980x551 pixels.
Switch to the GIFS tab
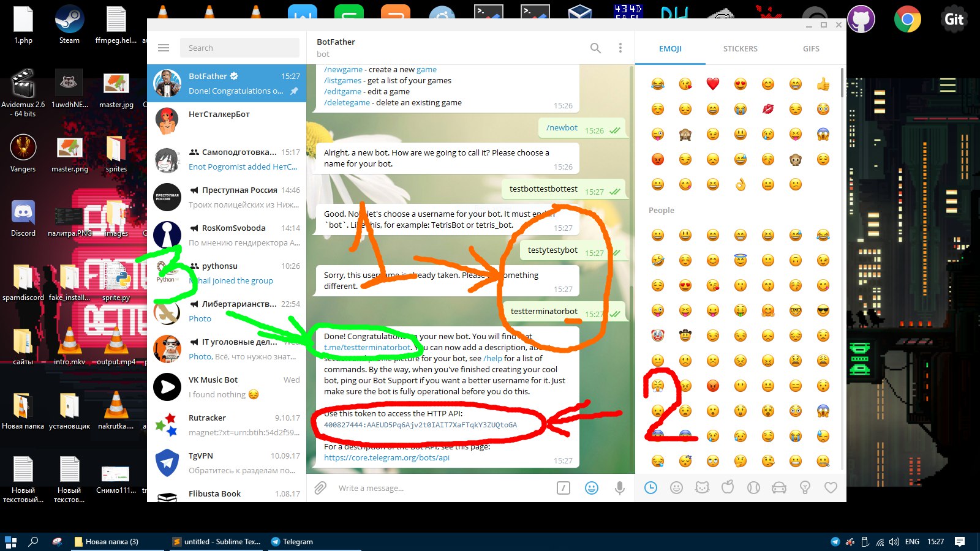(x=811, y=48)
